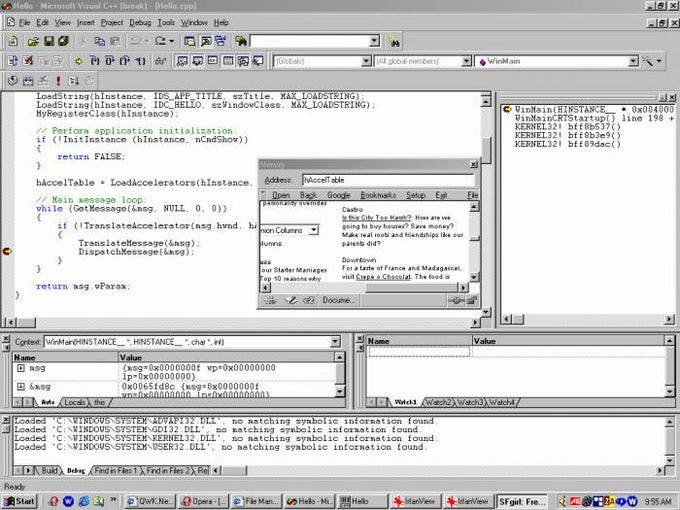This screenshot has width=680, height=510.
Task: Open the File menu
Action: [24, 23]
